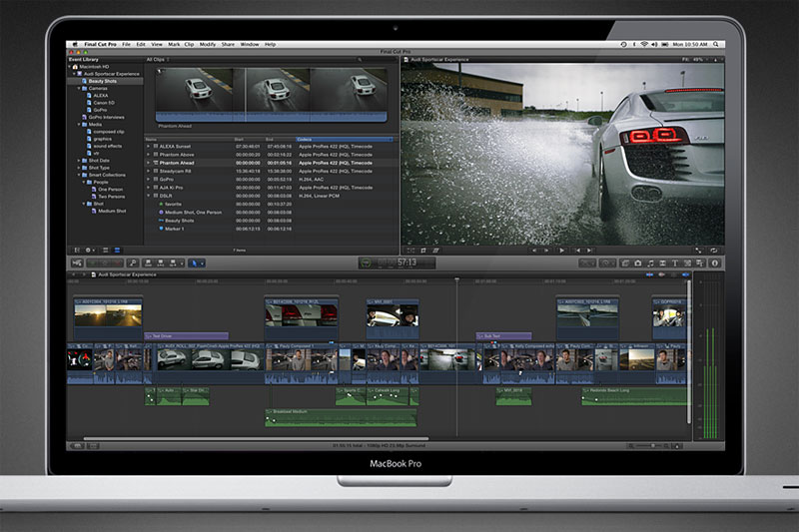Select the Two Persons smart collection

(106, 196)
